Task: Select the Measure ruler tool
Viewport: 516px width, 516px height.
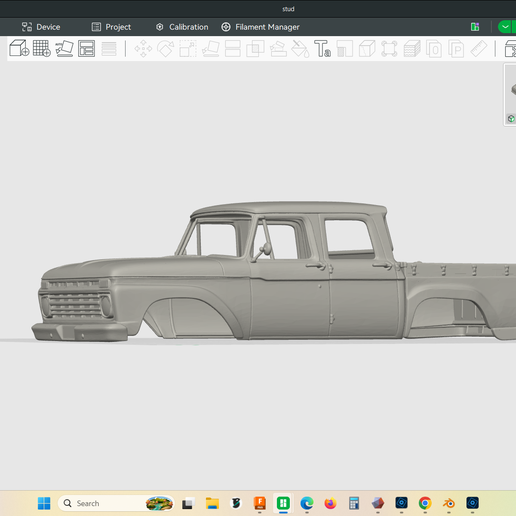Action: click(479, 49)
